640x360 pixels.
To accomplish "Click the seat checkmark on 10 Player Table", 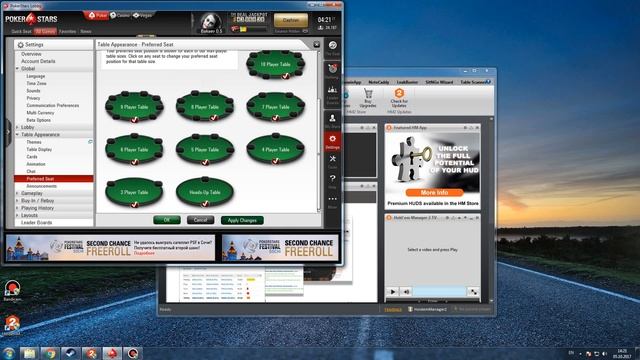I will [286, 76].
